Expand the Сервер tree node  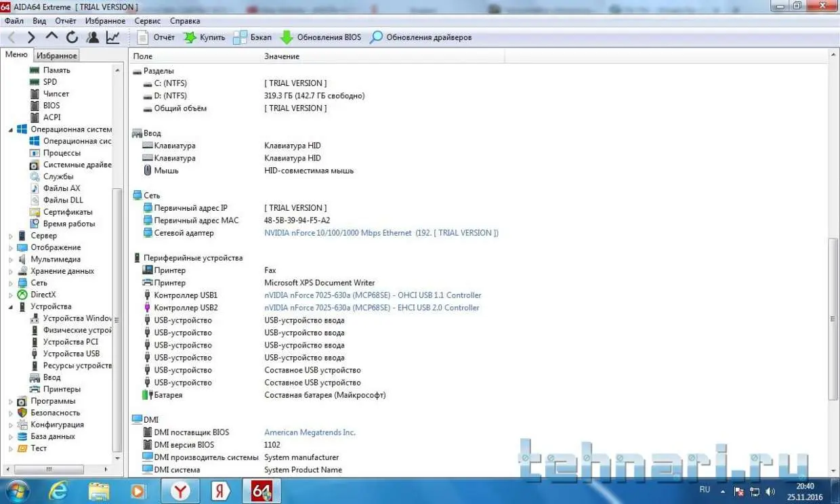coord(11,236)
